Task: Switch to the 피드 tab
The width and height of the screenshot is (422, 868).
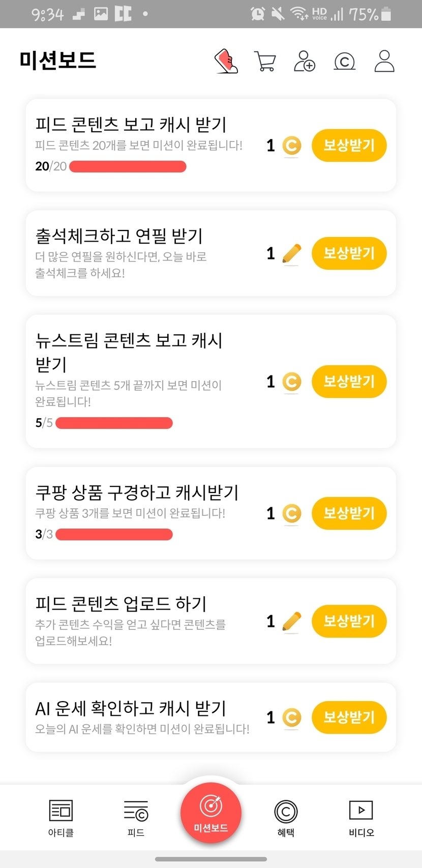Action: click(x=136, y=818)
